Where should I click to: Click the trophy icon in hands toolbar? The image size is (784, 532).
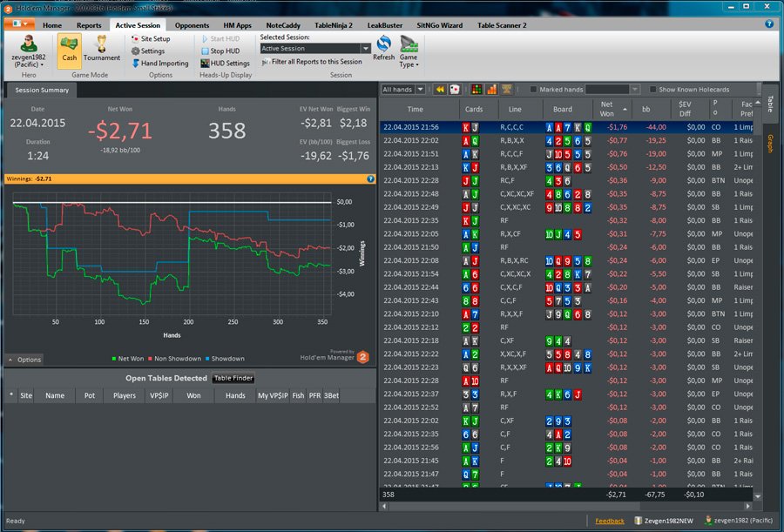coord(506,90)
